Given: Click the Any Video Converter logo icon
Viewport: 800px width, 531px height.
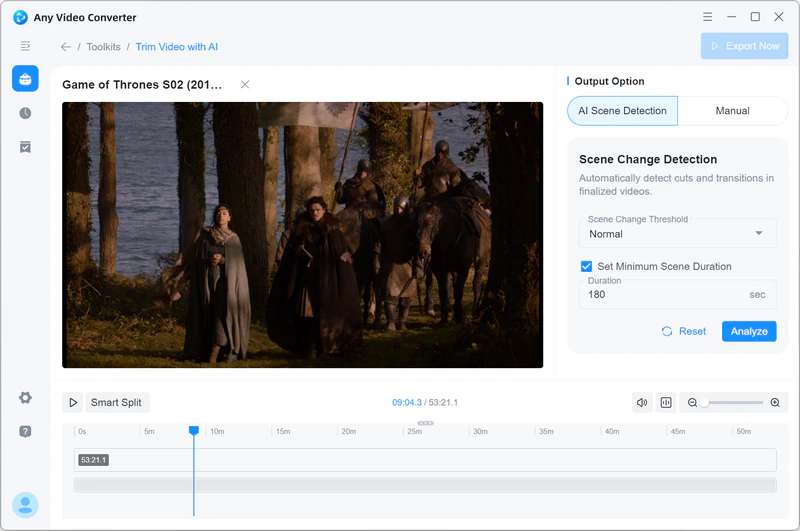Looking at the screenshot, I should coord(20,17).
